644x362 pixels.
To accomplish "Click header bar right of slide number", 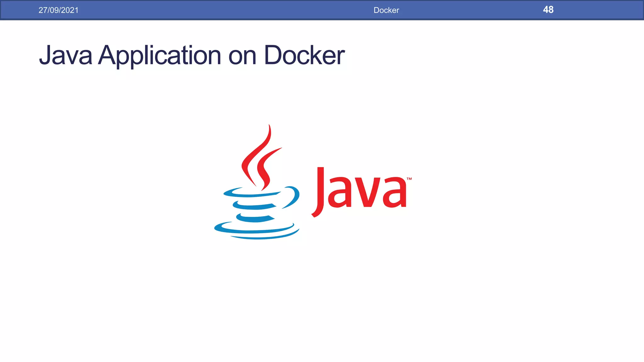I will pyautogui.click(x=597, y=10).
